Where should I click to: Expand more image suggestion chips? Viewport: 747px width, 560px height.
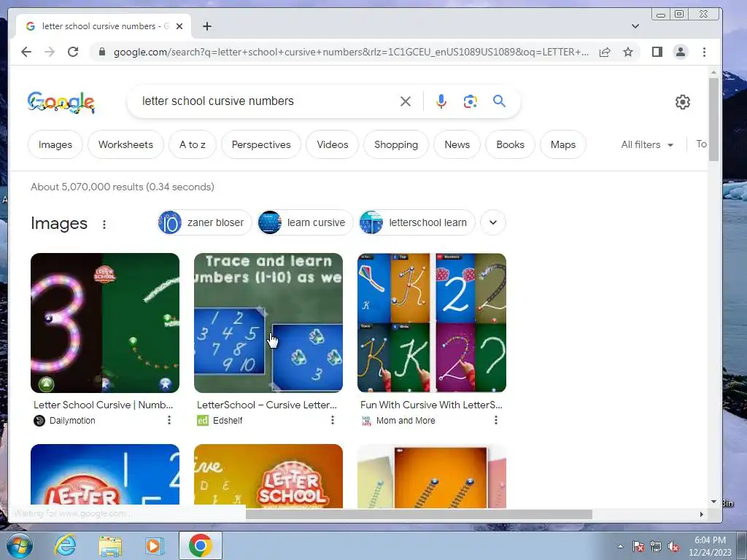tap(493, 222)
